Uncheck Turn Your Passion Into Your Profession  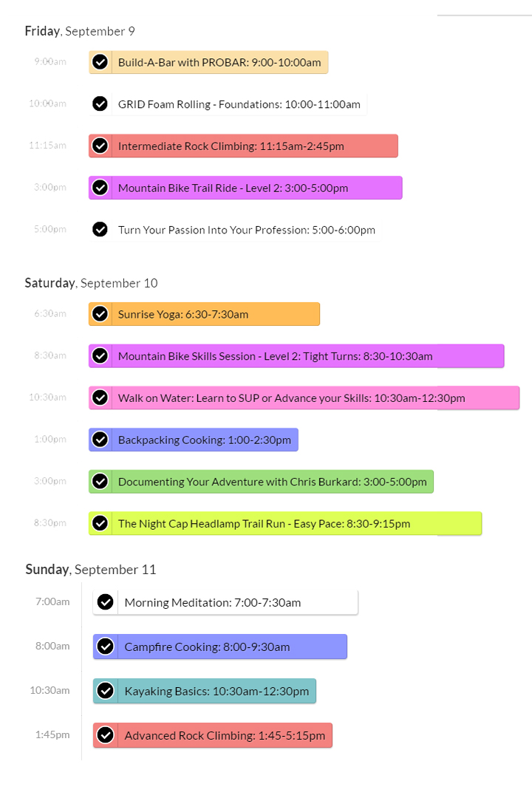100,230
